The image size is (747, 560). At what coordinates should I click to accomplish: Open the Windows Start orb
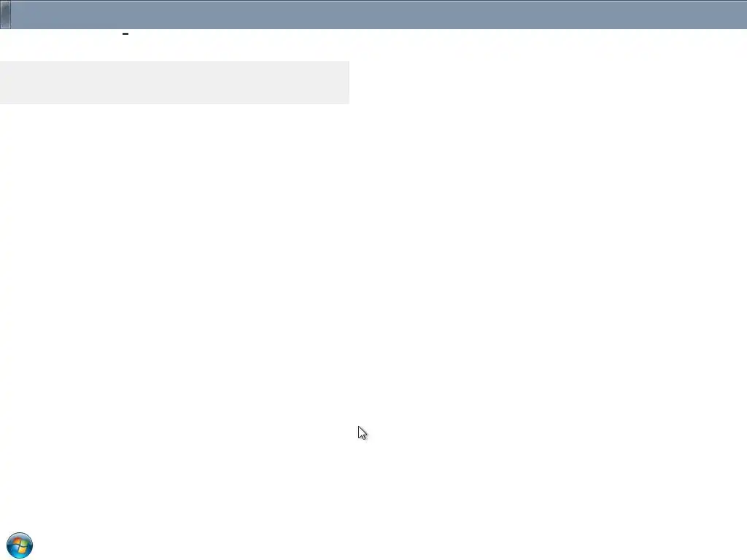[x=20, y=545]
